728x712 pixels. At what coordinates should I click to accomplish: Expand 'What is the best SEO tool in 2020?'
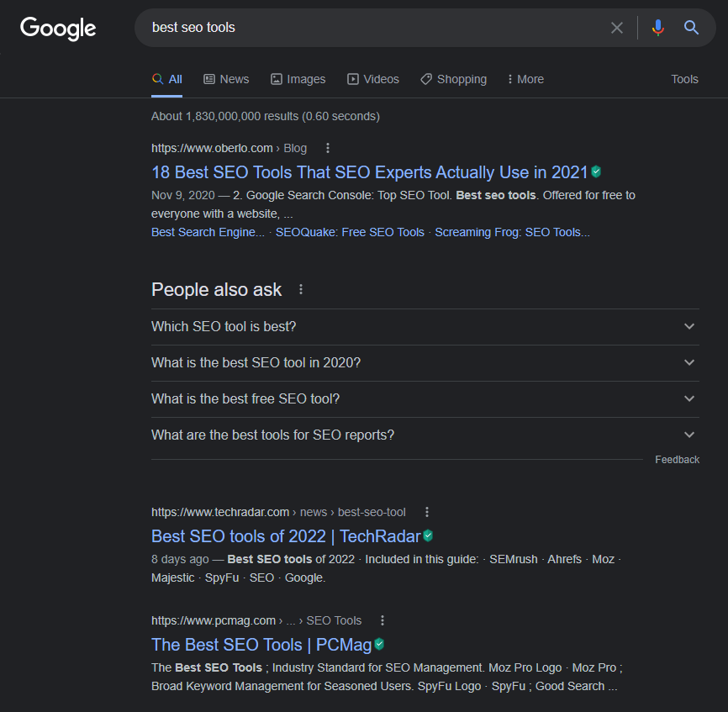tap(425, 363)
